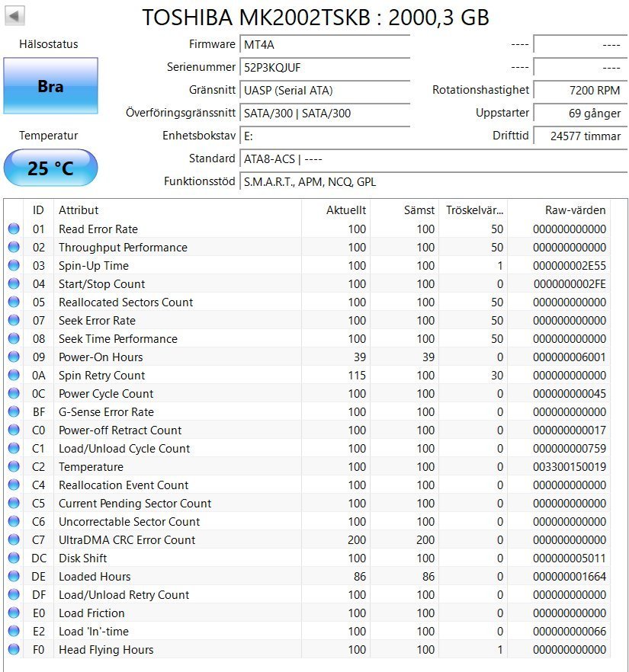
Task: Go to previous disk with back arrow
Action: pos(14,16)
